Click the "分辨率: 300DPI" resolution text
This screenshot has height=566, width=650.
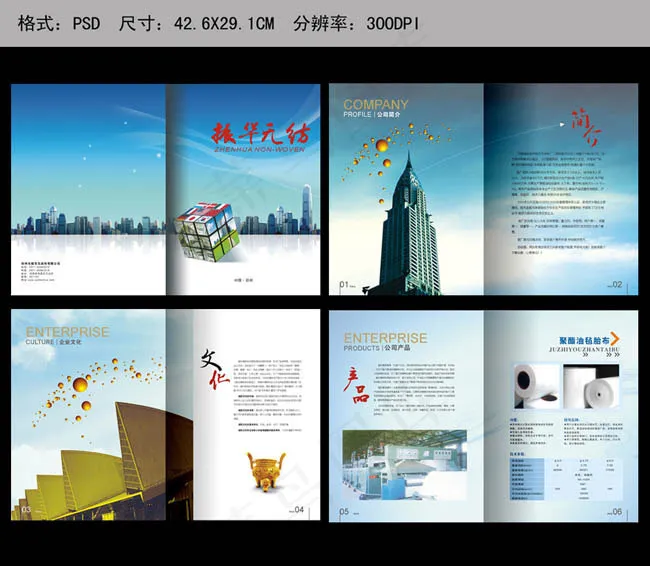(356, 24)
